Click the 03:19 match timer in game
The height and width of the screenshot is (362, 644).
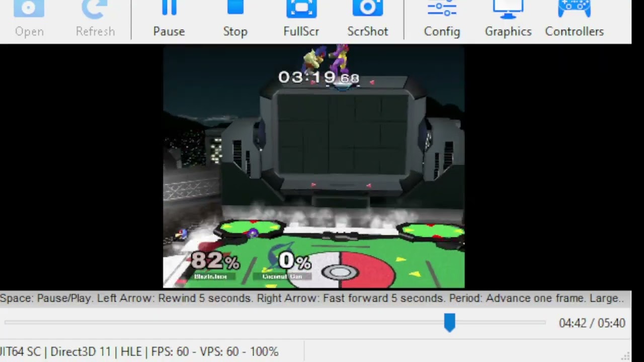pos(319,77)
